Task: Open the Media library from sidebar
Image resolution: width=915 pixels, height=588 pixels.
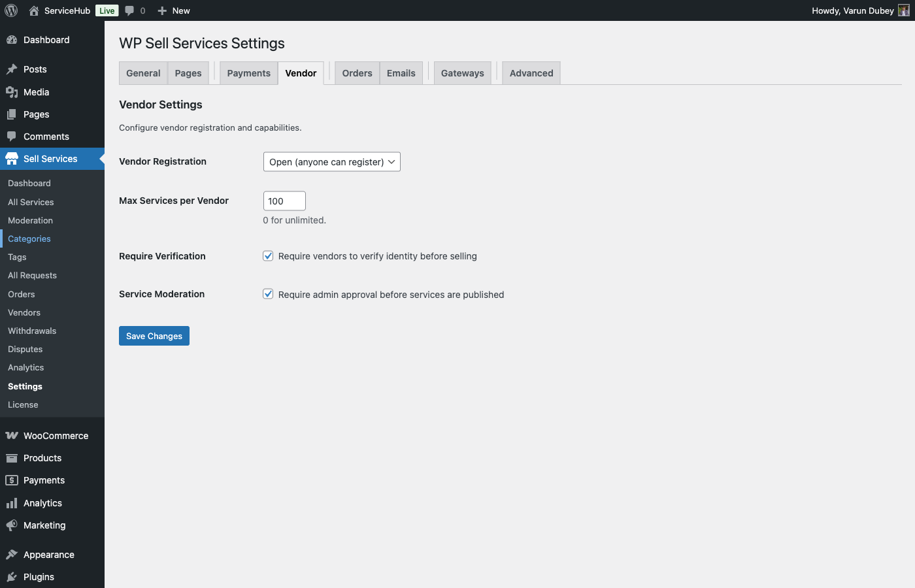Action: click(14, 92)
